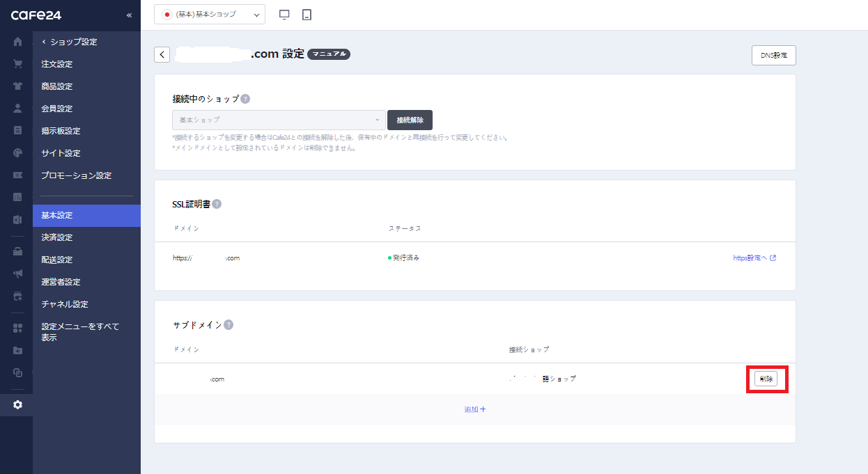Open the https設定へ link
The image size is (868, 474).
point(754,258)
